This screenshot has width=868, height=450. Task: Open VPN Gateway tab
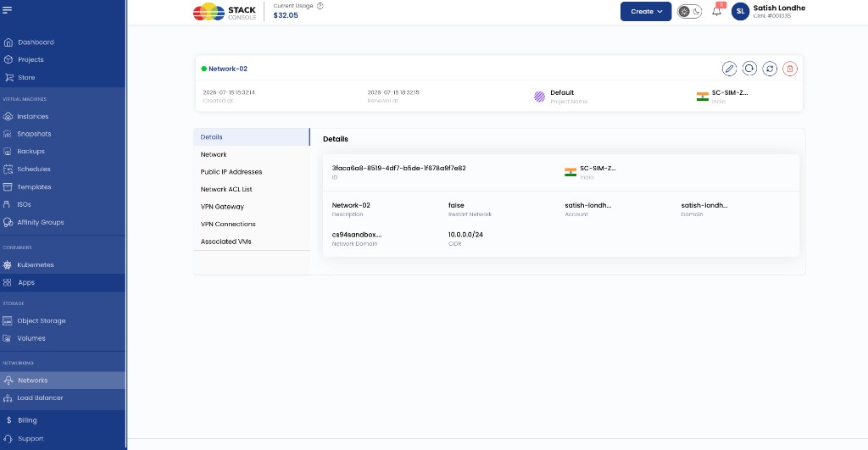pyautogui.click(x=251, y=207)
